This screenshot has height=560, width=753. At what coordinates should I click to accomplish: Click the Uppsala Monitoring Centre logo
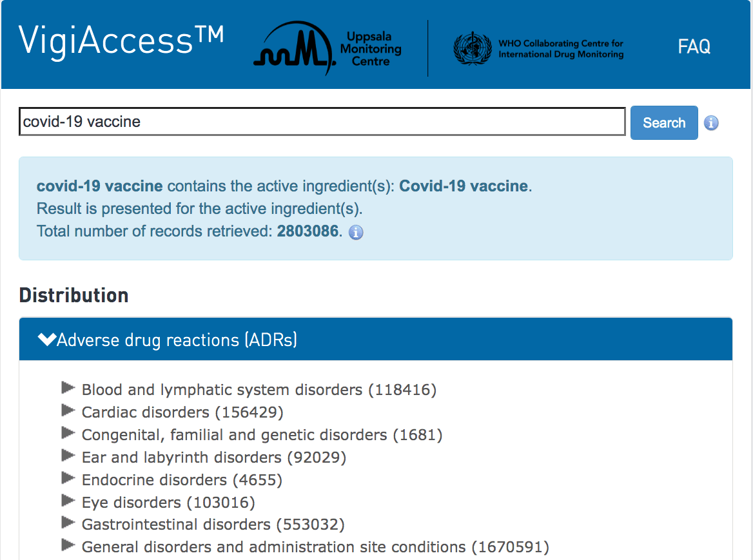click(x=328, y=48)
